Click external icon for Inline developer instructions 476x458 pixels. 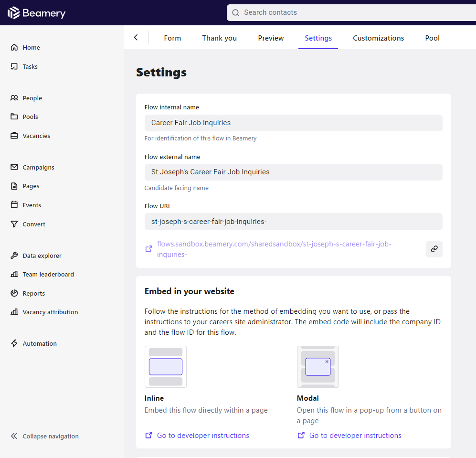pyautogui.click(x=149, y=435)
